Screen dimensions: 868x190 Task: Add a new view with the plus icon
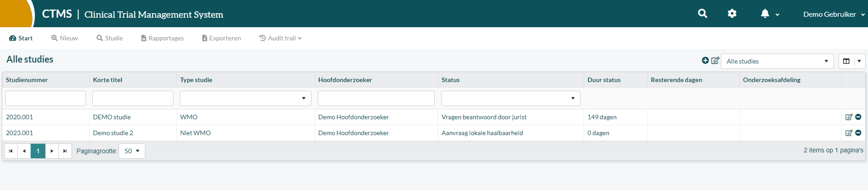[x=705, y=60]
